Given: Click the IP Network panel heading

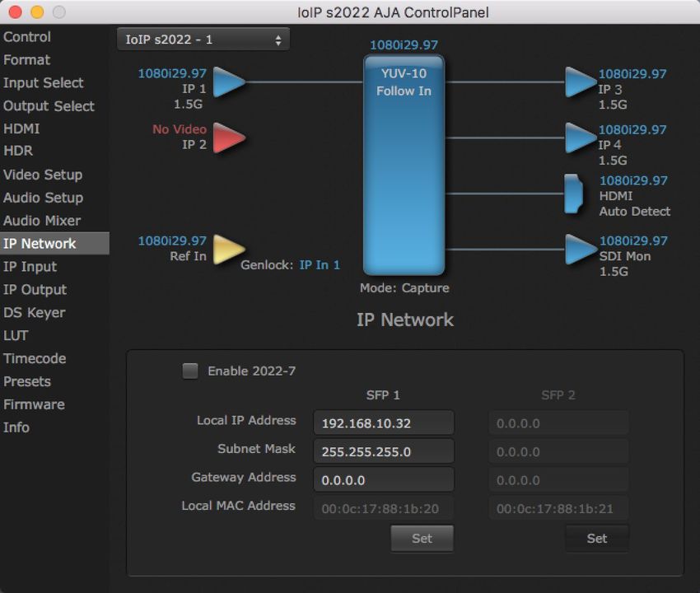Looking at the screenshot, I should click(405, 320).
